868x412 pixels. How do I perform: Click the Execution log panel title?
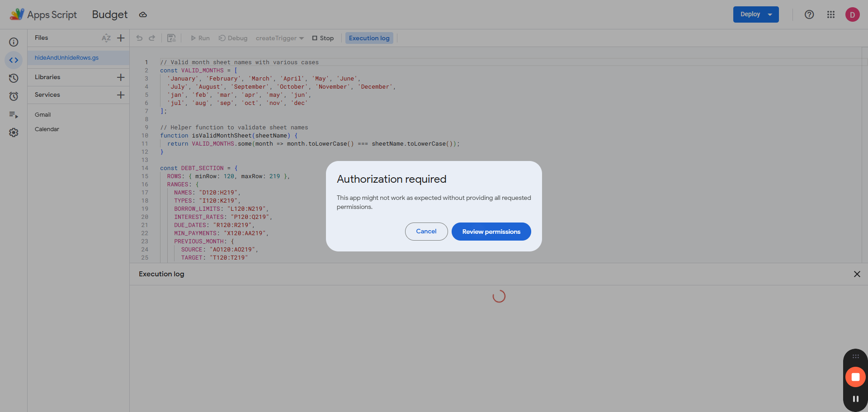click(161, 274)
